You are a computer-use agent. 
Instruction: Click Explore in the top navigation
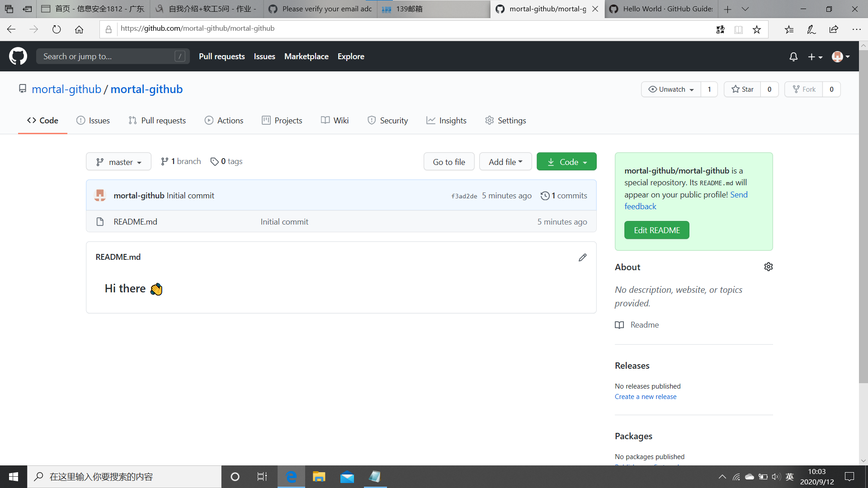[351, 56]
